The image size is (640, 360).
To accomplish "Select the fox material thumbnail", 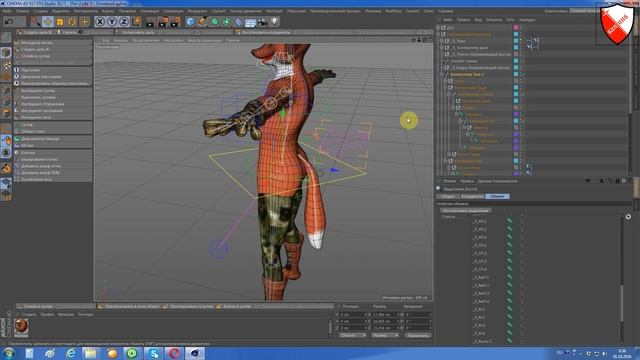I will click(21, 327).
